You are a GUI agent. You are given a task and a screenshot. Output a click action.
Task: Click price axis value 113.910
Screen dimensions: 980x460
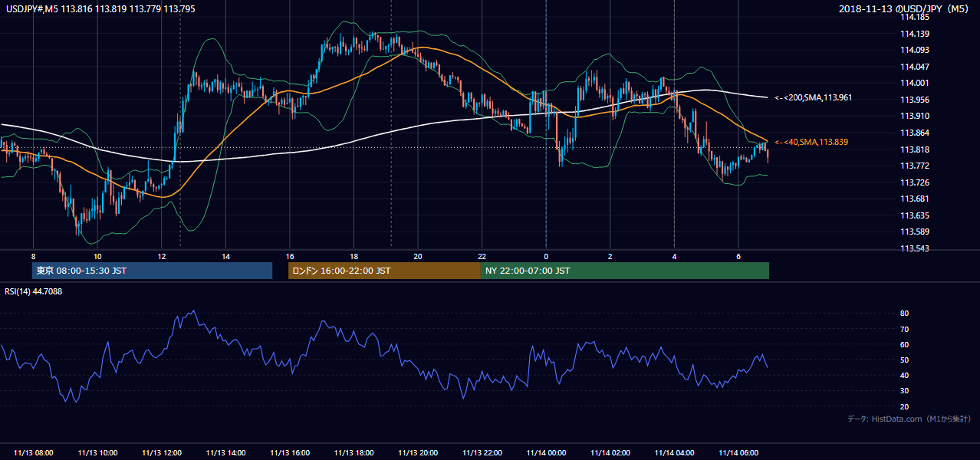tap(914, 117)
